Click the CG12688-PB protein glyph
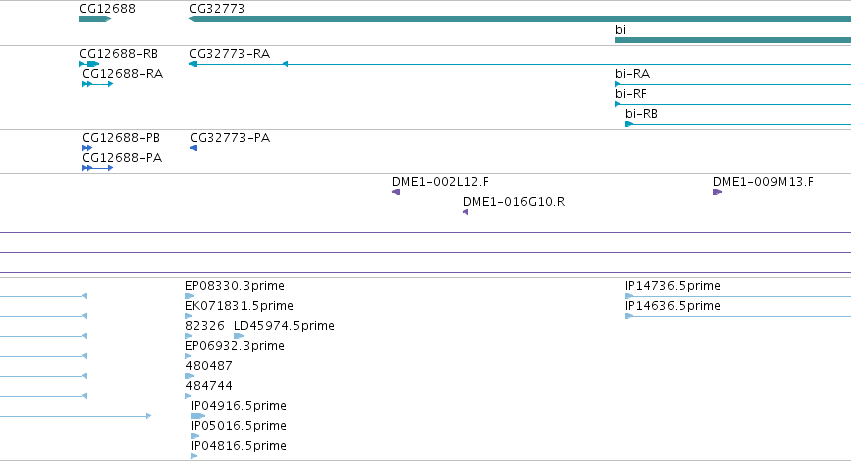 point(87,148)
